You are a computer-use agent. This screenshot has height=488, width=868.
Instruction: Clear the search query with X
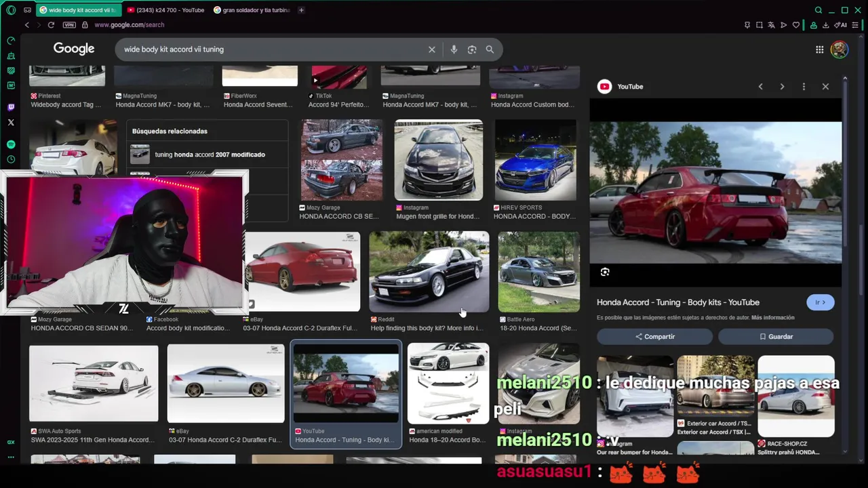tap(431, 49)
